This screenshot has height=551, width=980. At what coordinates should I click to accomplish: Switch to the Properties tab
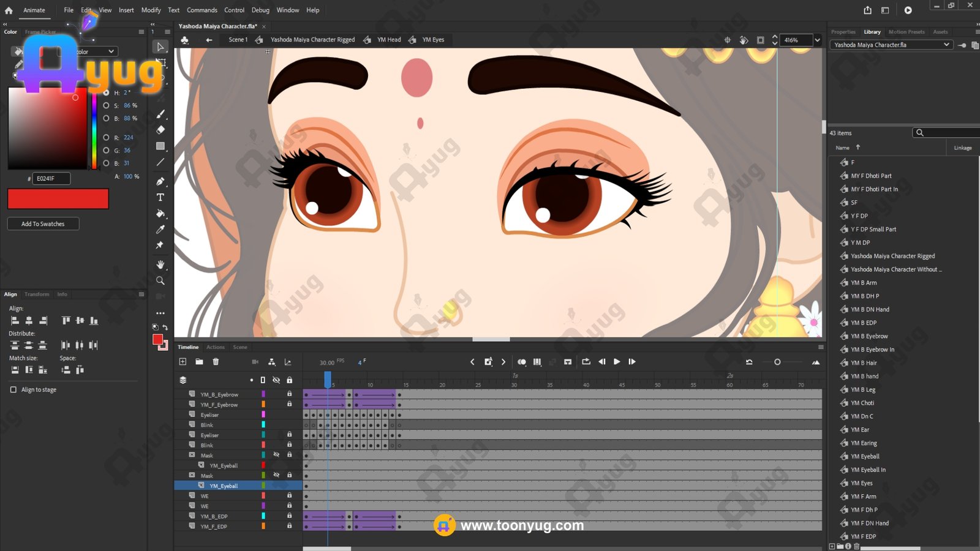[x=843, y=32]
